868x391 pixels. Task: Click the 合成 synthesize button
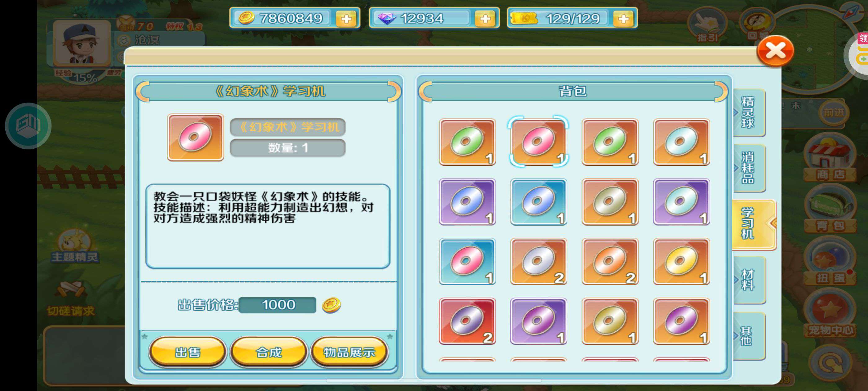click(x=268, y=352)
